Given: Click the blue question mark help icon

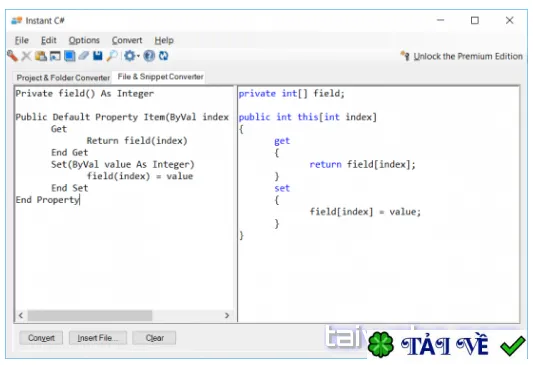Looking at the screenshot, I should [x=149, y=56].
